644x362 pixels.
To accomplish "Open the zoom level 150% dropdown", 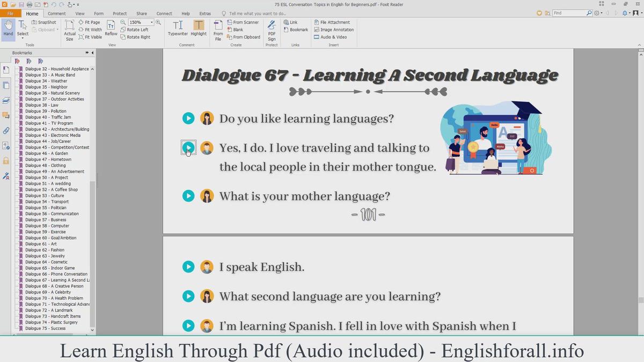I will [x=152, y=22].
